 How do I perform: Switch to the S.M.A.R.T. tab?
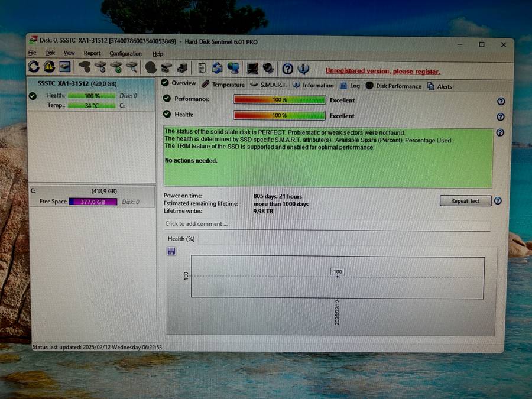273,85
